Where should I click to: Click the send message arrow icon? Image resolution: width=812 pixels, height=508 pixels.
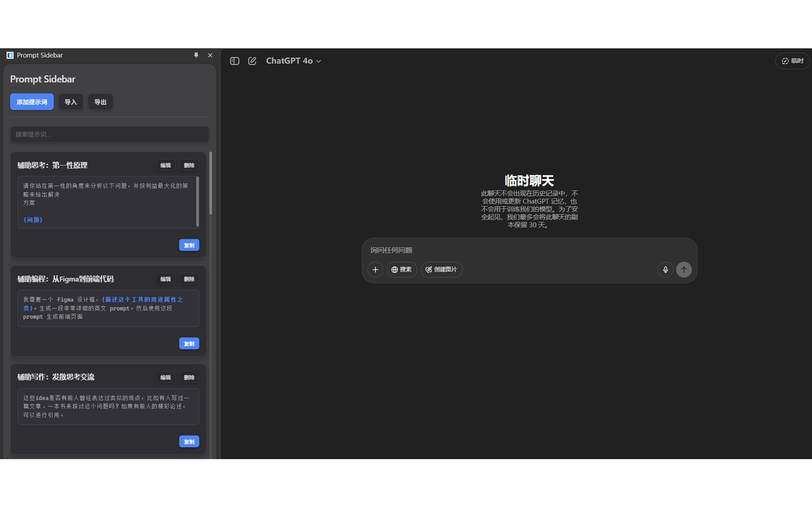684,269
